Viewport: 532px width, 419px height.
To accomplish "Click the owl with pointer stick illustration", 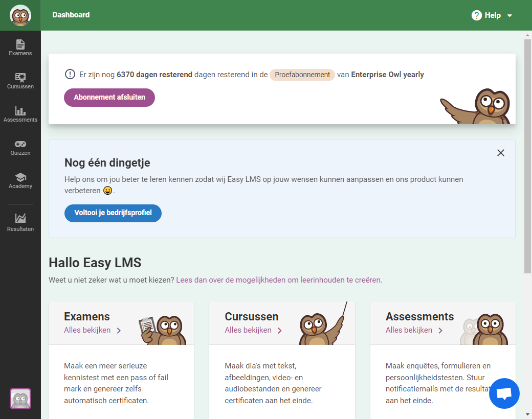I will pyautogui.click(x=323, y=324).
